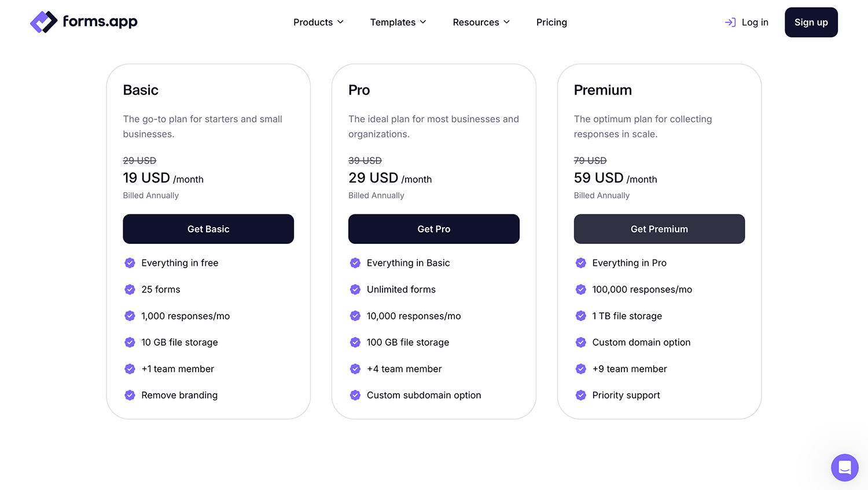This screenshot has height=490, width=868.
Task: Open the Resources dropdown menu
Action: pos(481,22)
